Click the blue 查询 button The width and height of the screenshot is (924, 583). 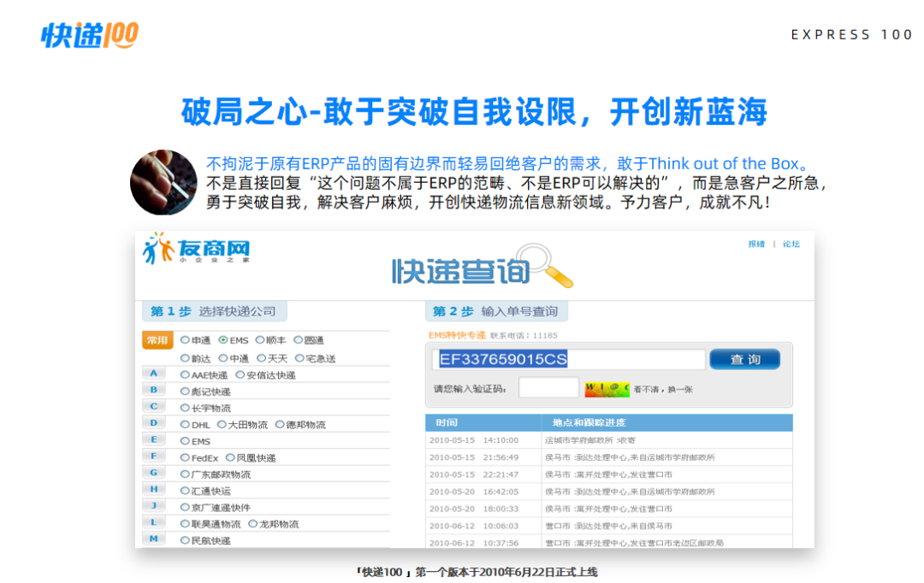(x=745, y=359)
